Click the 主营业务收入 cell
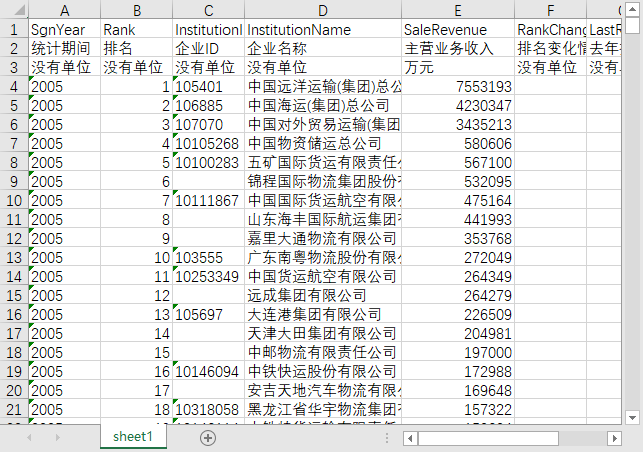The width and height of the screenshot is (643, 452). (458, 48)
